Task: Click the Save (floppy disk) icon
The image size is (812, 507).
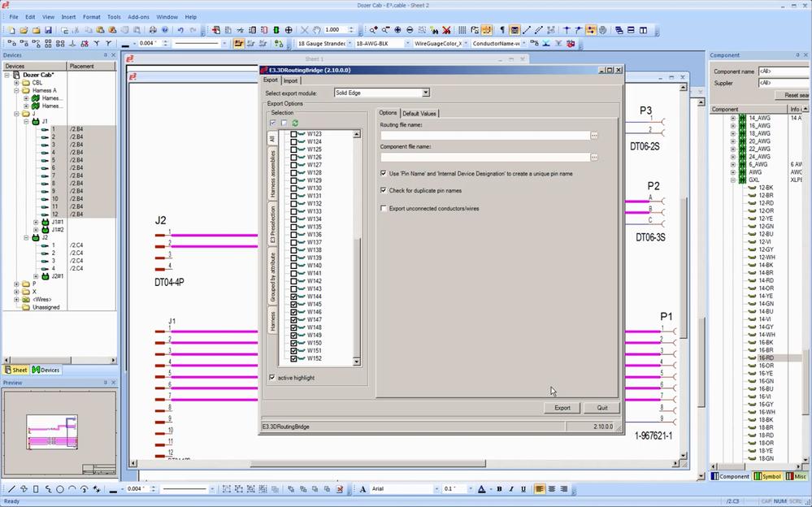Action: point(48,31)
